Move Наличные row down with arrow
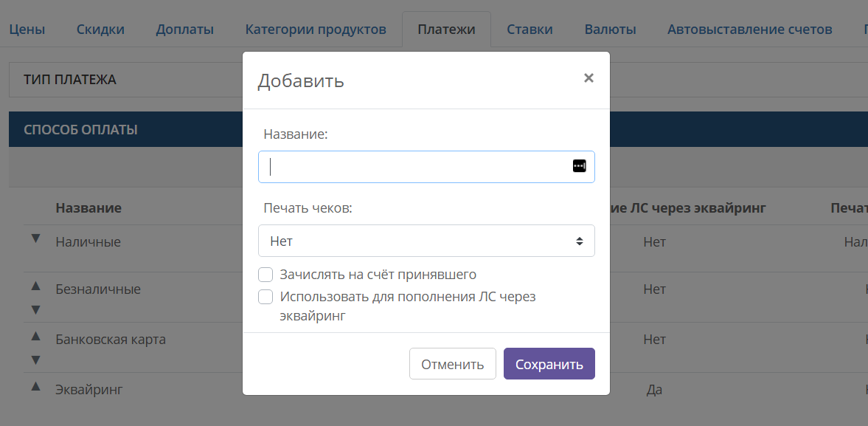Image resolution: width=868 pixels, height=426 pixels. click(35, 238)
